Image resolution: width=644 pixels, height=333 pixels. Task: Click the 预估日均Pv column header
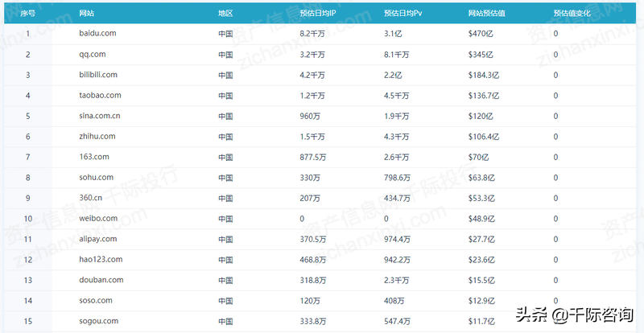403,13
